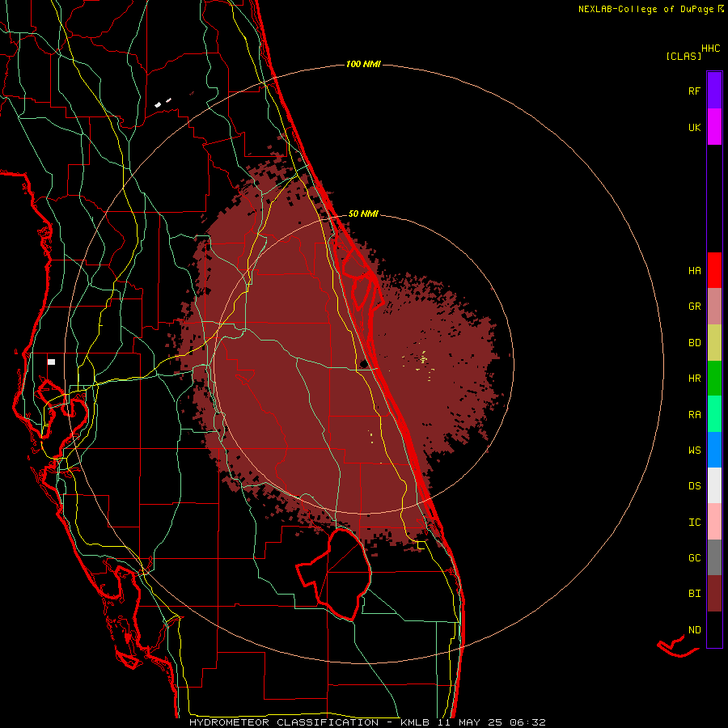The image size is (728, 728).
Task: Click the '11 MAY 25' date text
Action: coord(470,722)
